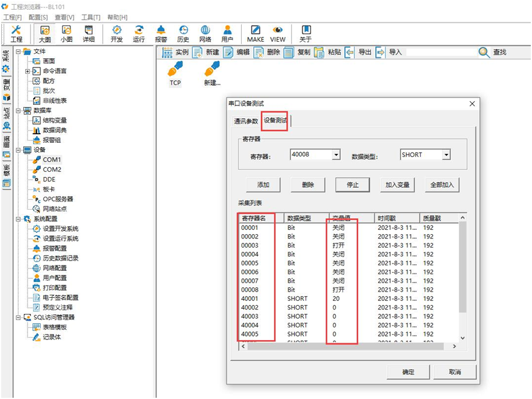
Task: Open the 寄存器 register dropdown showing 40008
Action: click(x=336, y=155)
